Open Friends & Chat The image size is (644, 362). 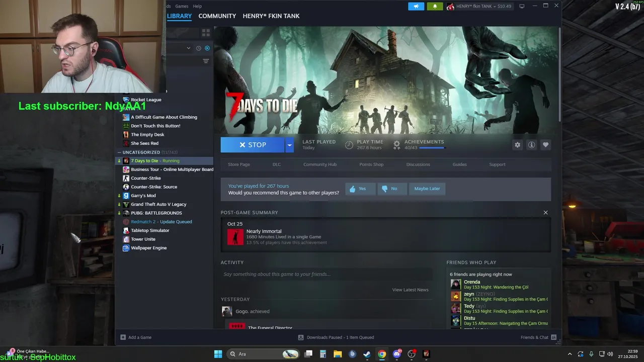(x=538, y=337)
